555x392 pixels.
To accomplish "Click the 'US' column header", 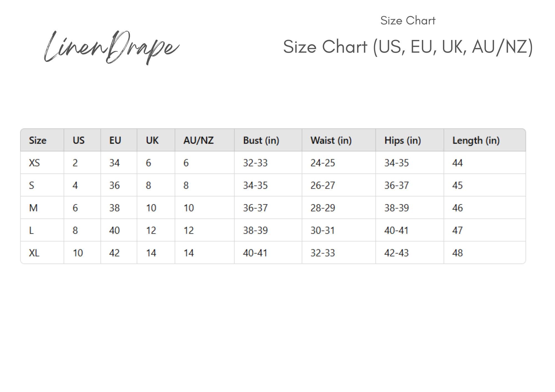I will pyautogui.click(x=79, y=140).
